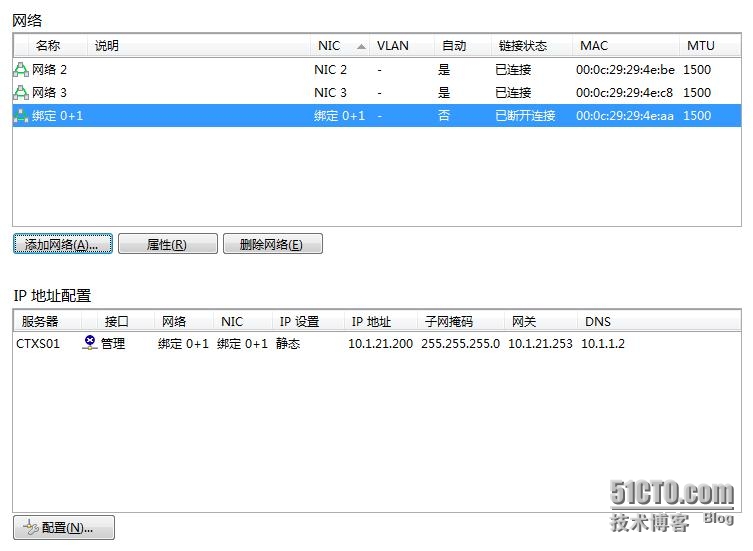Click the 管理 interface label
The height and width of the screenshot is (551, 753).
[113, 343]
